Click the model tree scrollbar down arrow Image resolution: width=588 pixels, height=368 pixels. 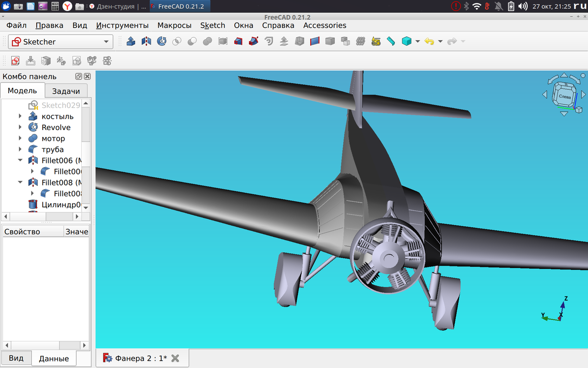coord(85,208)
